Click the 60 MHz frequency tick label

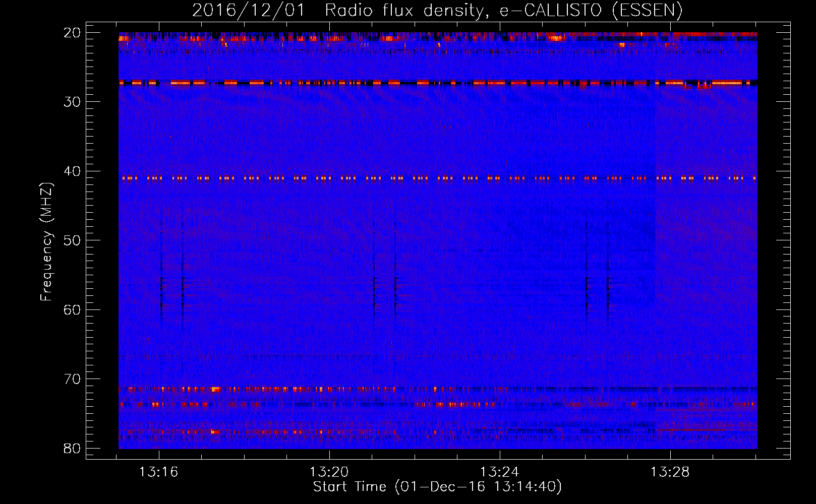pyautogui.click(x=73, y=309)
